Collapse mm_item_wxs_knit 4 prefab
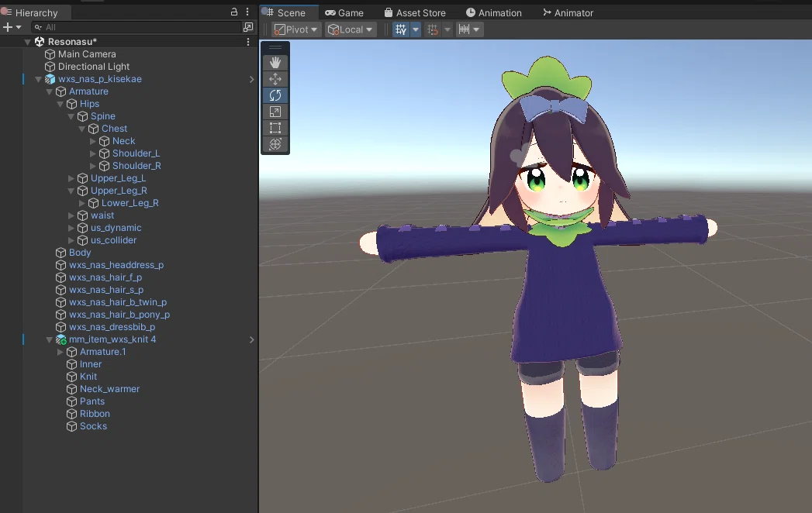The height and width of the screenshot is (513, 812). click(49, 340)
